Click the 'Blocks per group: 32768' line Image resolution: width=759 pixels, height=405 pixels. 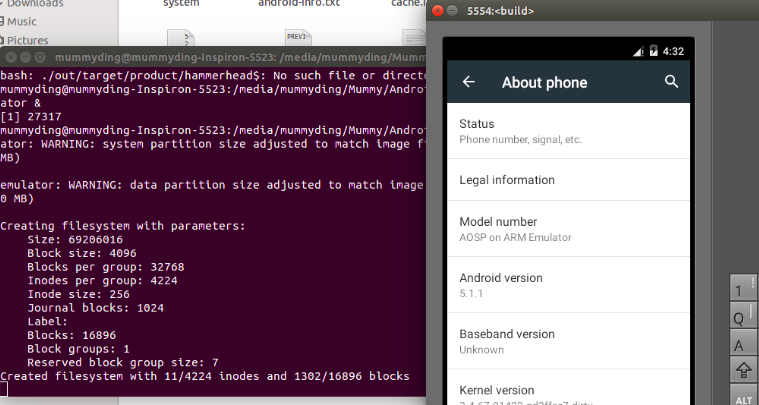[106, 267]
